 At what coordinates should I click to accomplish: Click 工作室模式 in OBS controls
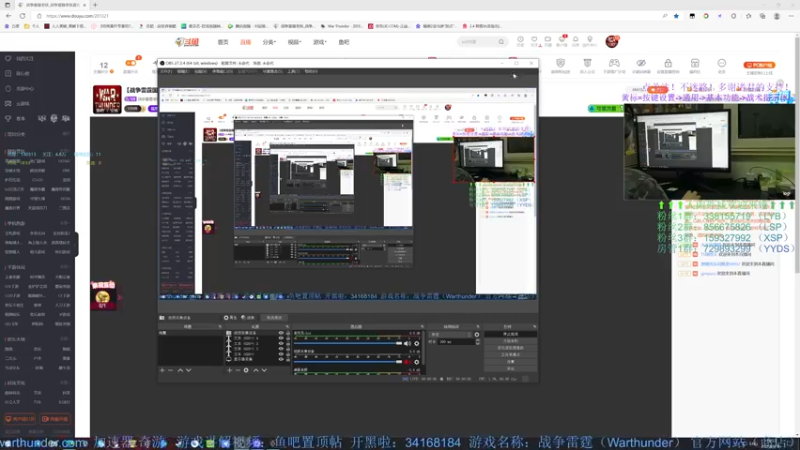pos(510,355)
